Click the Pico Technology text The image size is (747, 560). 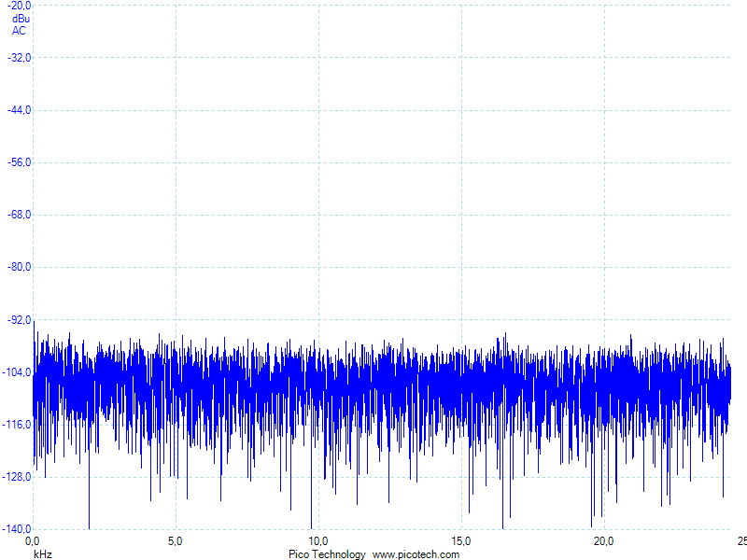coord(327,554)
